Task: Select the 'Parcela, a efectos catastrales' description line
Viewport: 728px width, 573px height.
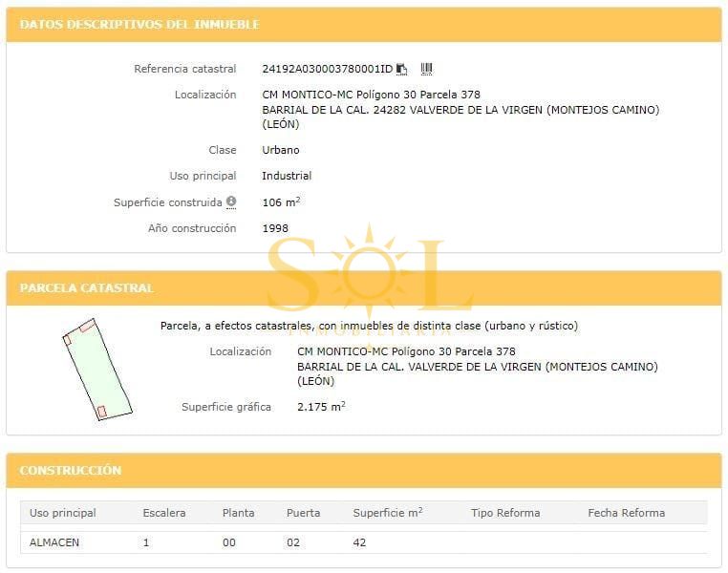Action: (369, 326)
